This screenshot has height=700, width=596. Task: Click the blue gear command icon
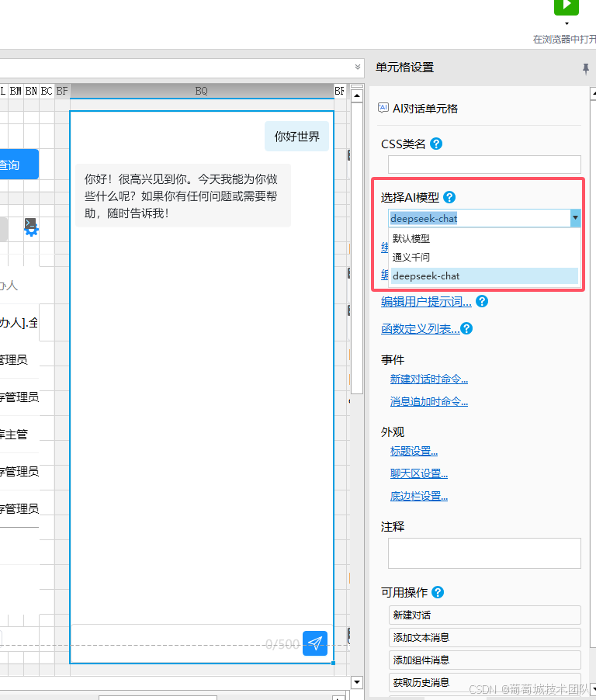pyautogui.click(x=31, y=227)
